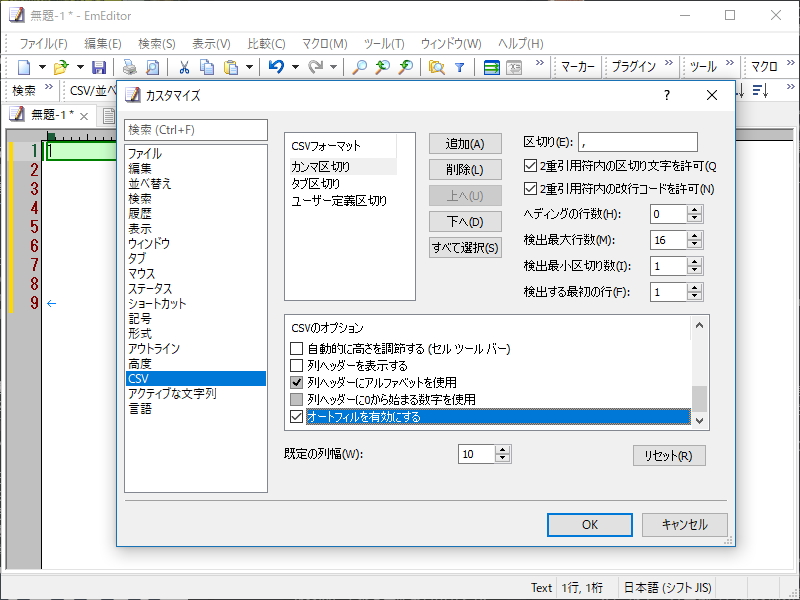
Task: Toggle 列ヘッダーに0から始まる数字を使用 checkbox
Action: pyautogui.click(x=296, y=399)
